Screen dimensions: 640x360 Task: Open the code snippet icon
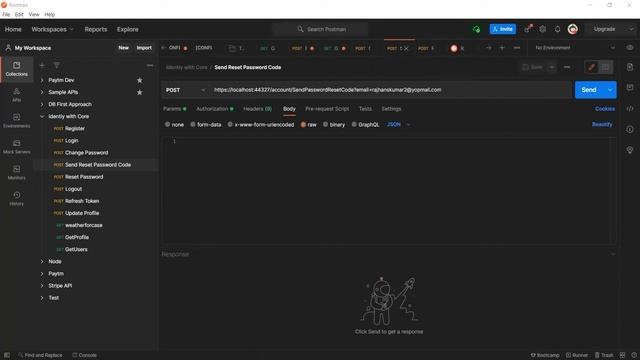(x=630, y=109)
